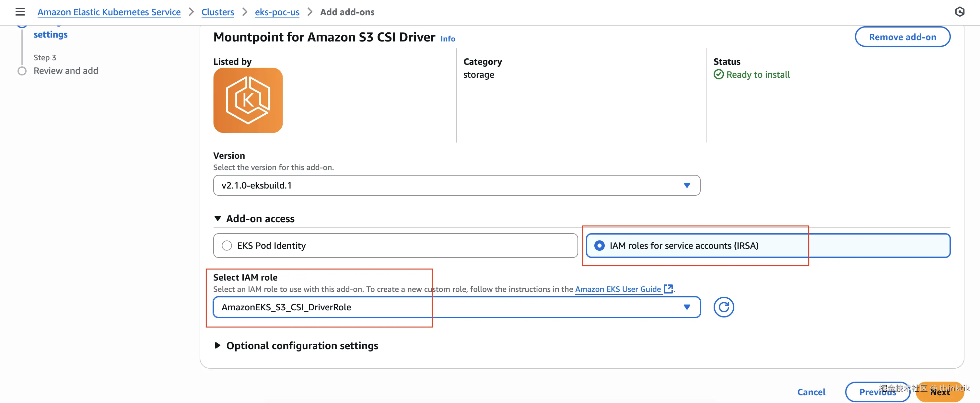This screenshot has width=980, height=403.
Task: Click the external link icon beside User Guide
Action: coord(668,289)
